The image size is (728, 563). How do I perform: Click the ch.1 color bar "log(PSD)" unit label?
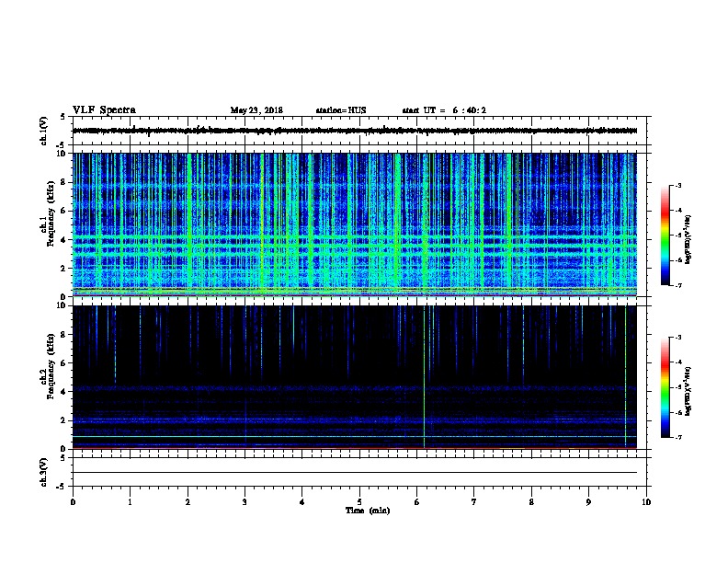pyautogui.click(x=688, y=239)
